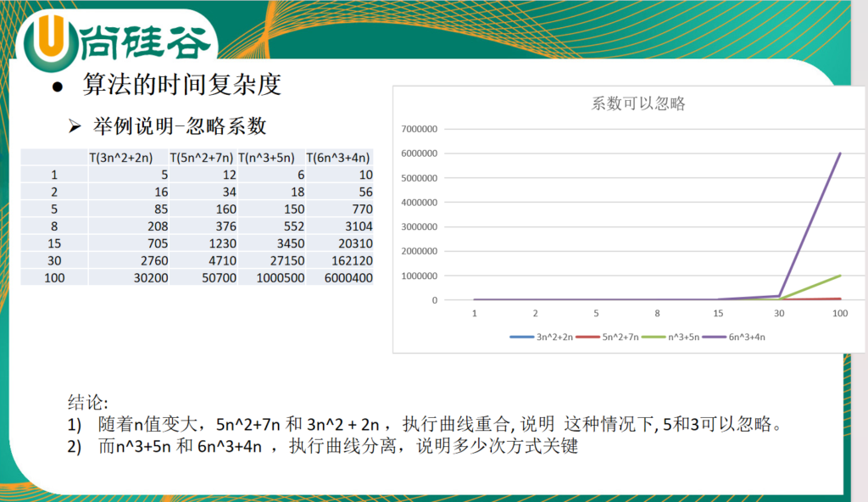Click the column header T(3n^2+2n)

click(121, 158)
